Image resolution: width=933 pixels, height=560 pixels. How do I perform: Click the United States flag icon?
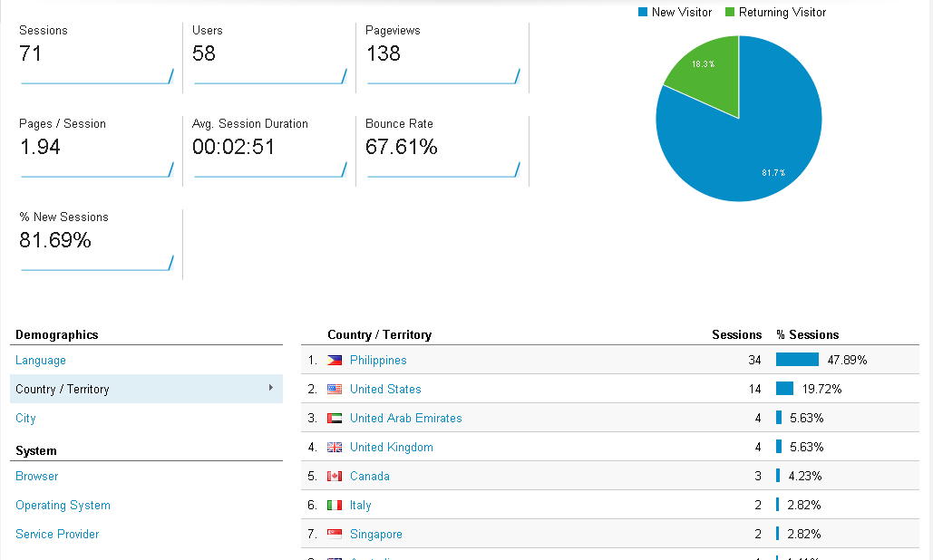[335, 390]
